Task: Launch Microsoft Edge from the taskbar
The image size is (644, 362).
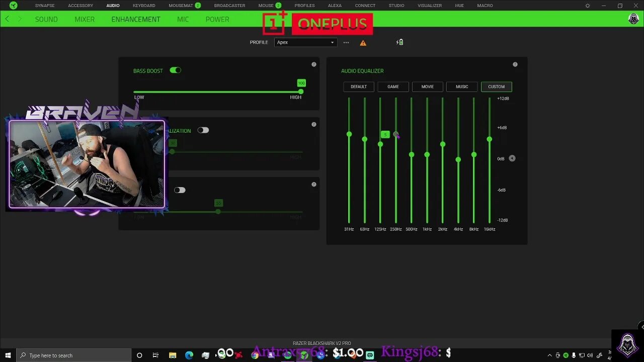Action: pyautogui.click(x=189, y=355)
